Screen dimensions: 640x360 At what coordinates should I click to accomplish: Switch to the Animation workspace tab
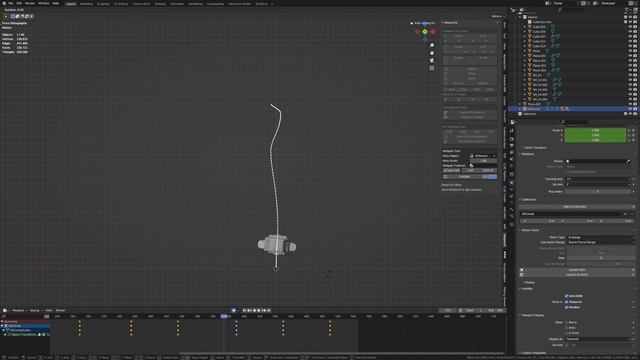coord(177,4)
